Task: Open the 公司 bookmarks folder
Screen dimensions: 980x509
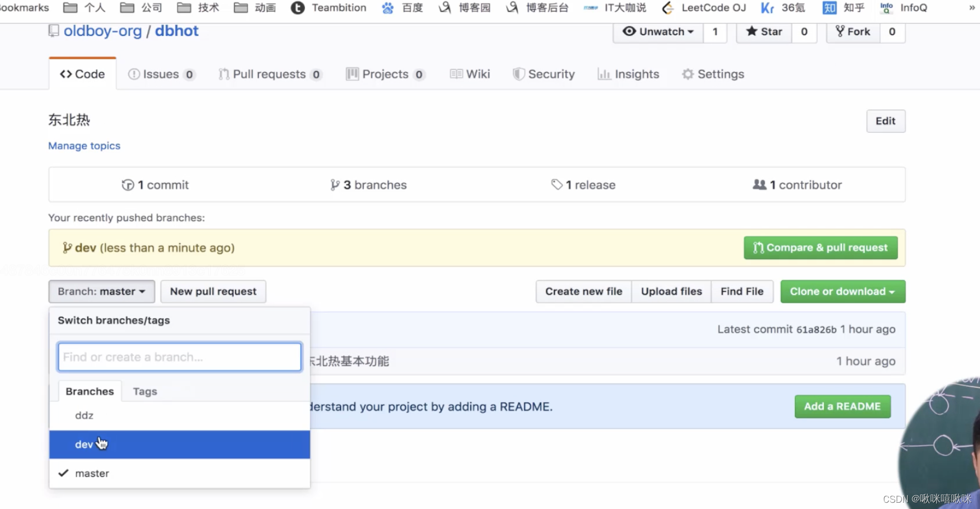Action: 141,8
